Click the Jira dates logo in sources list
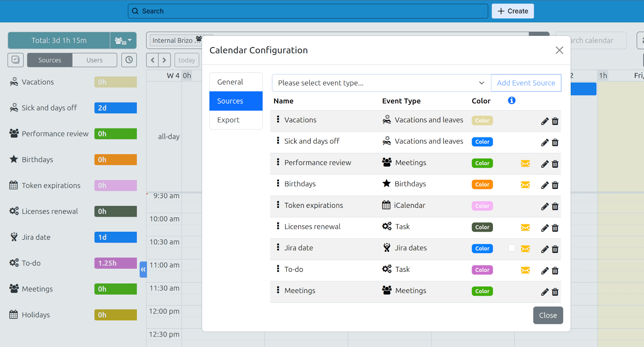 (x=386, y=248)
